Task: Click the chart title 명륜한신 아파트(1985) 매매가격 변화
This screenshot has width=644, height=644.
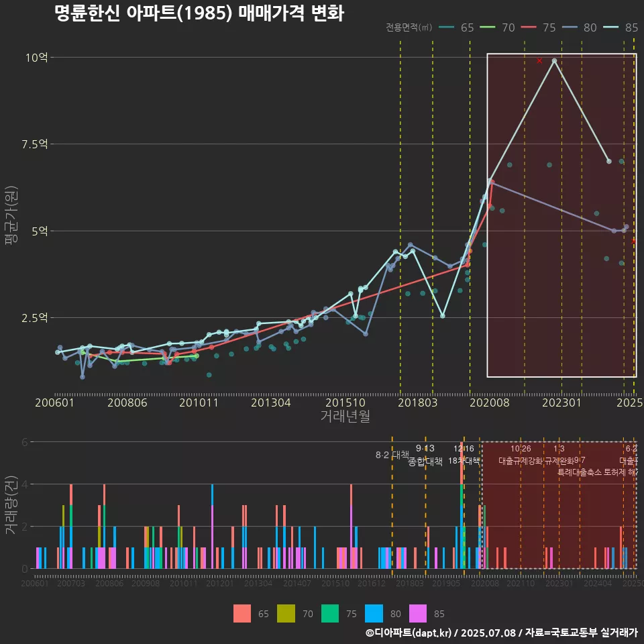Action: pyautogui.click(x=199, y=13)
